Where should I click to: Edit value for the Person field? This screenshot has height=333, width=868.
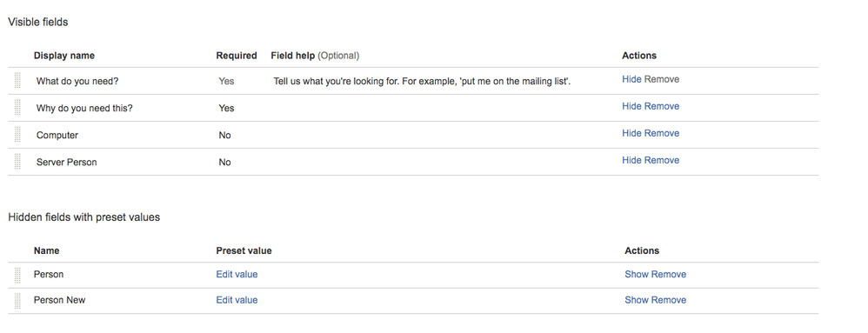tap(237, 275)
